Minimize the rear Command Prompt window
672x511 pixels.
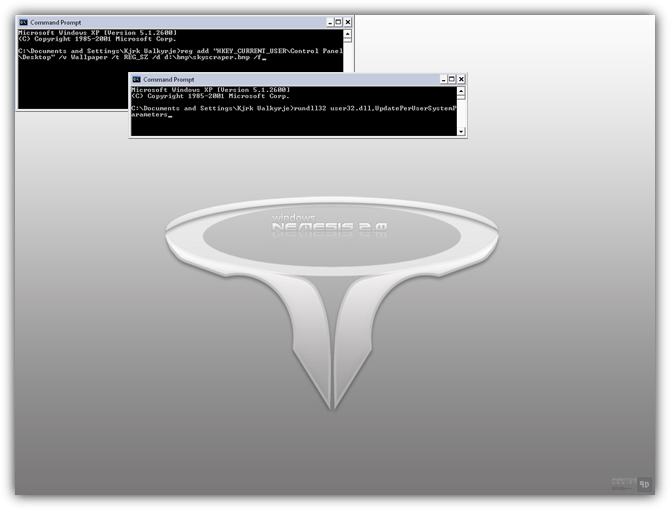(x=326, y=21)
